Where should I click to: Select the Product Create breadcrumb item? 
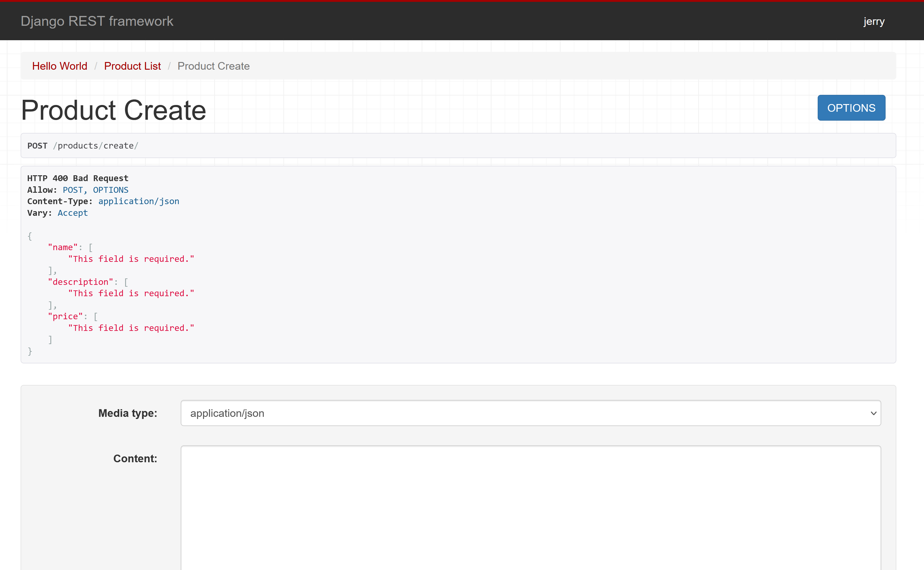pos(214,66)
